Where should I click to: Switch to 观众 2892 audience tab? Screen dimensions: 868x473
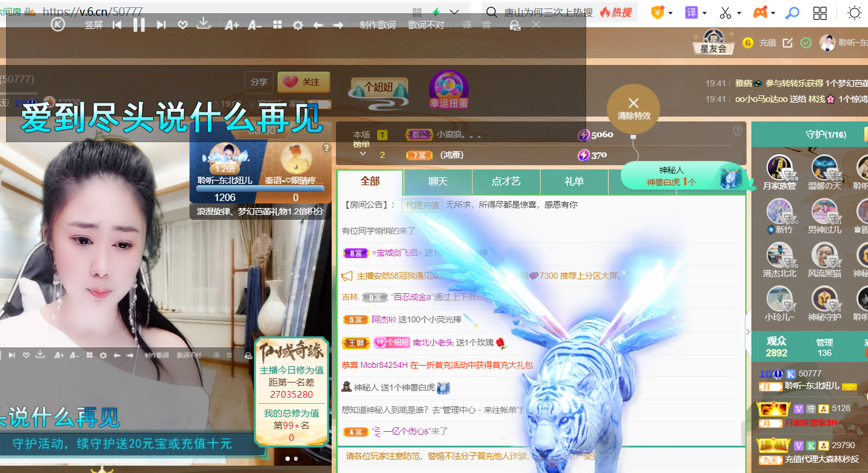(776, 347)
